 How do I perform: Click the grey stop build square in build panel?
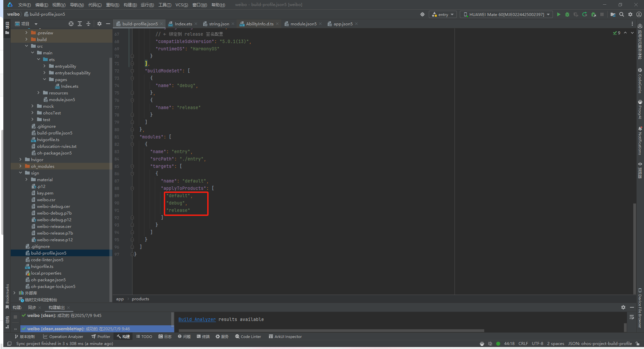tap(15, 317)
